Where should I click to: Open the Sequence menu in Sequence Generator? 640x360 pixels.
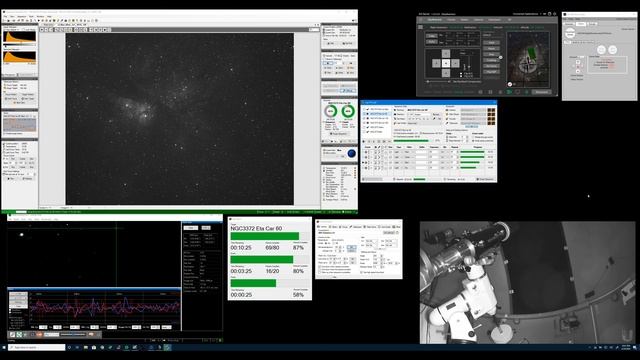tap(22, 17)
